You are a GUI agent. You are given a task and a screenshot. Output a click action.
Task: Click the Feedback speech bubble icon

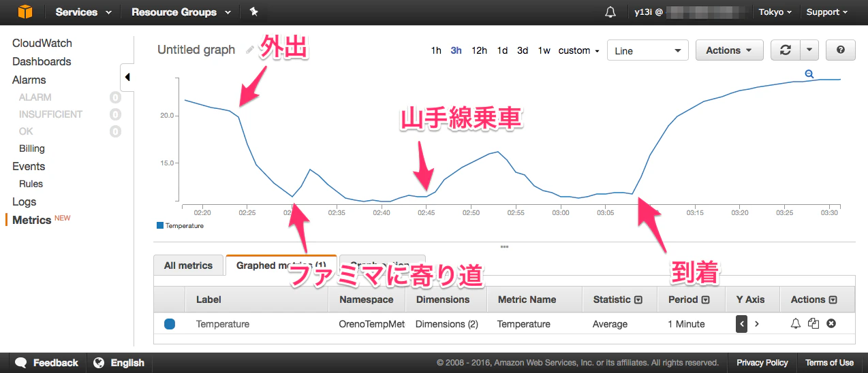point(21,363)
